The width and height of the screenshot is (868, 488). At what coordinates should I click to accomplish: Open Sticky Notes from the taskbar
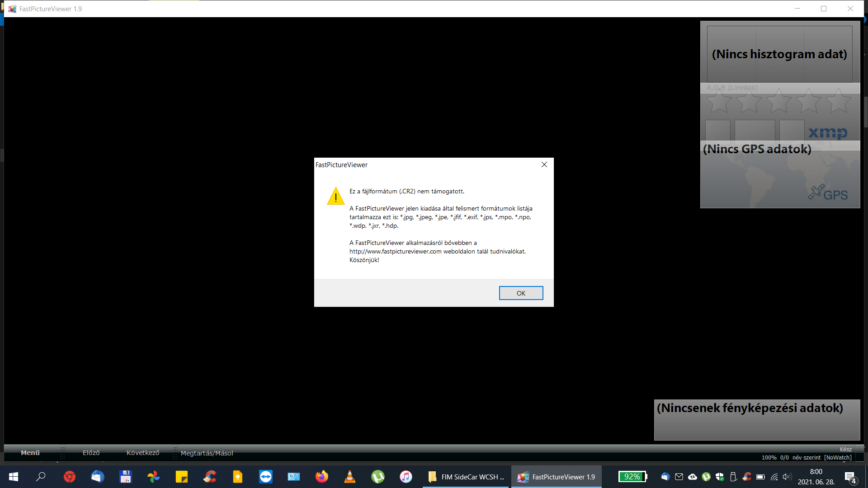click(x=182, y=477)
